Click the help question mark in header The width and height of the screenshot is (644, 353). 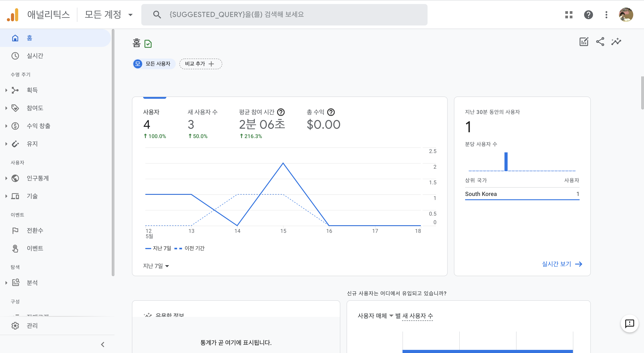[x=588, y=15]
